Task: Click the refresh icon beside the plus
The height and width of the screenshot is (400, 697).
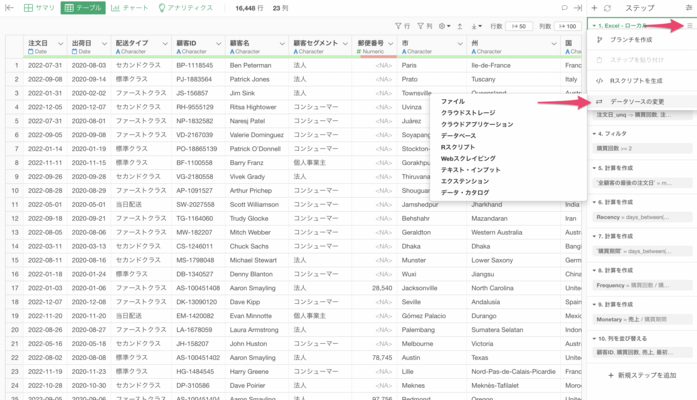Action: (x=608, y=8)
